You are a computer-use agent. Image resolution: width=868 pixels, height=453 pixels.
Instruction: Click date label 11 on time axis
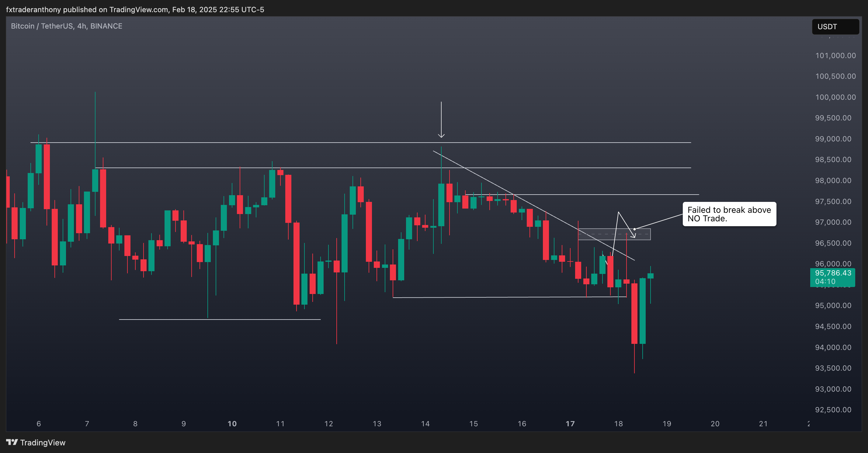click(280, 424)
